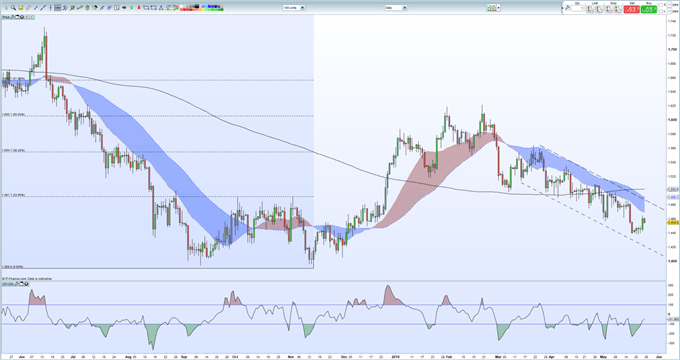Toggle the S checkbox in order panel
This screenshot has height=360, width=680.
pyautogui.click(x=661, y=5)
